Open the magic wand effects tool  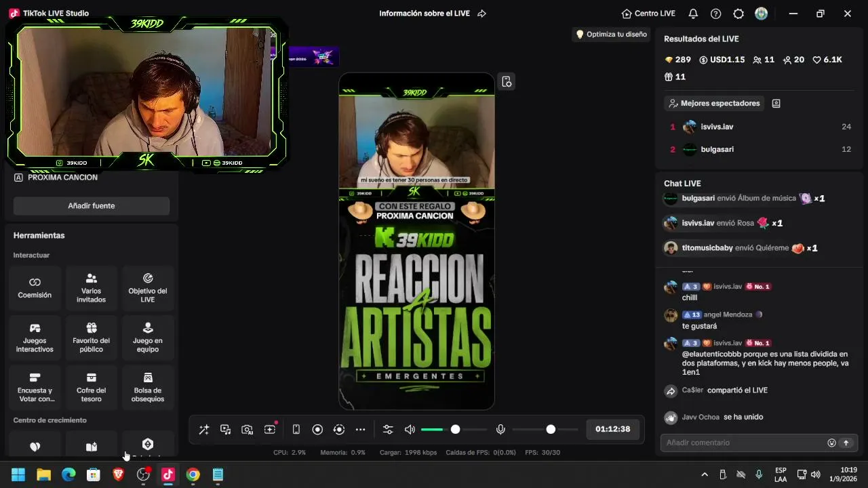coord(204,430)
